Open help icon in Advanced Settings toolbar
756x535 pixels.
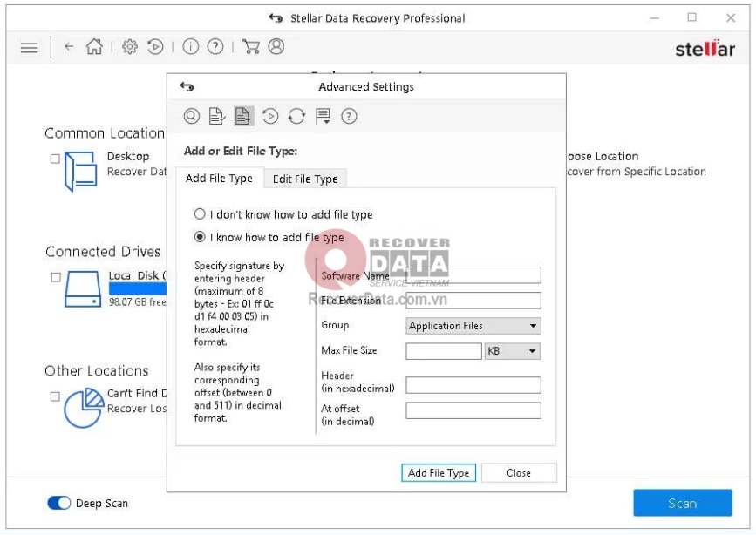tap(349, 116)
